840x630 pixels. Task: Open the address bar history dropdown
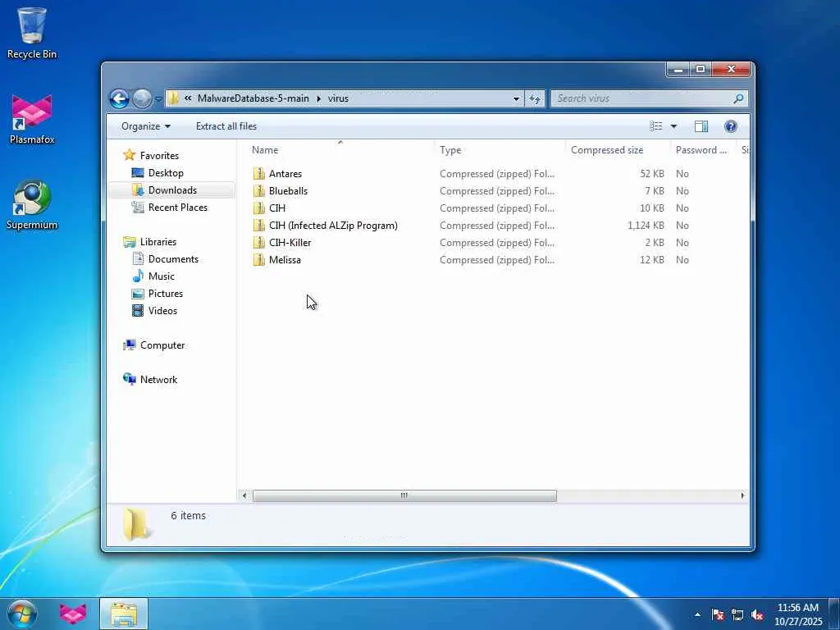[516, 98]
